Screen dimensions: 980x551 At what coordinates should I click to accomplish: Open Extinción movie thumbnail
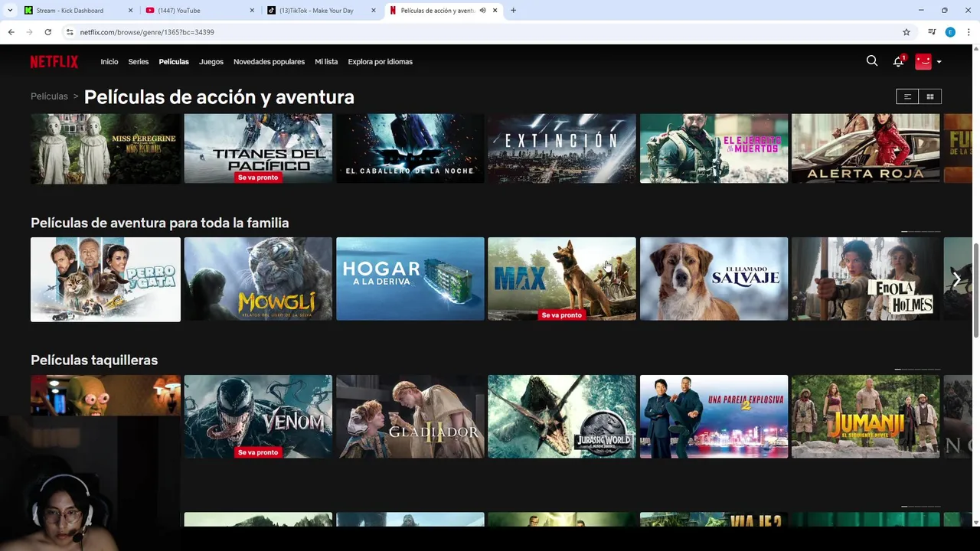(562, 148)
